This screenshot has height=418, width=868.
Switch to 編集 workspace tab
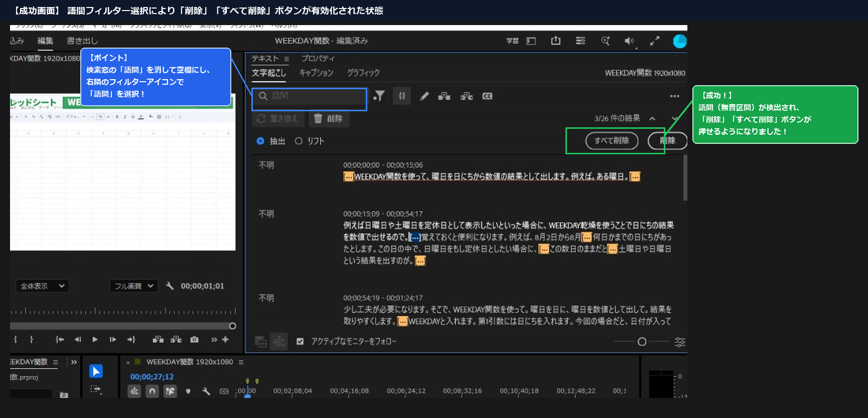pyautogui.click(x=45, y=41)
